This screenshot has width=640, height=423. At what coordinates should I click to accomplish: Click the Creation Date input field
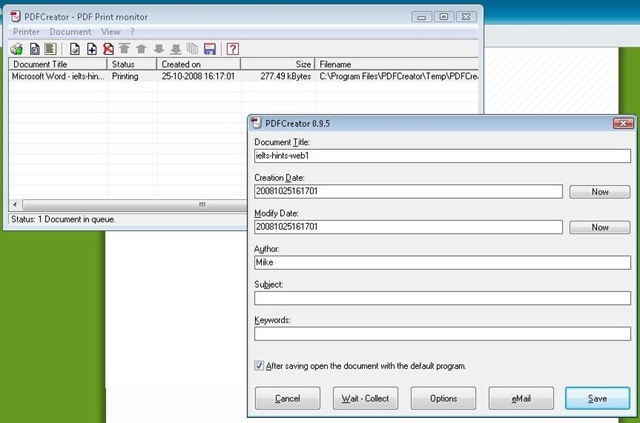[x=408, y=191]
